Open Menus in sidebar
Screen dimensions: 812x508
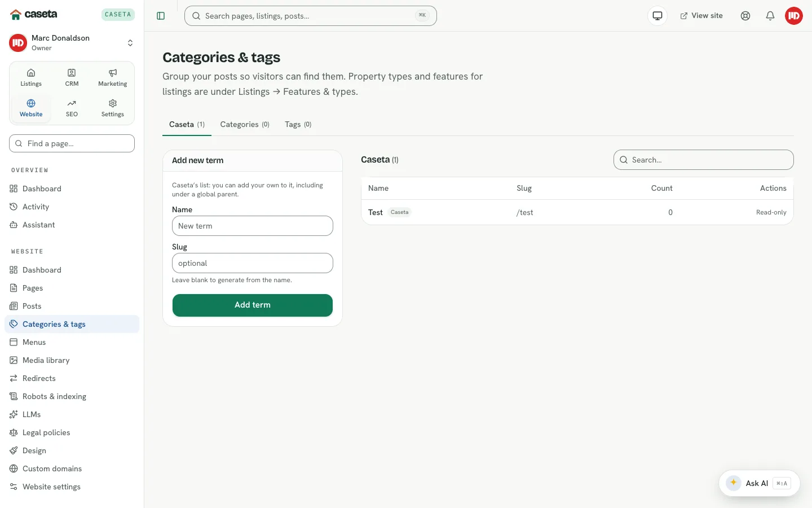pyautogui.click(x=72, y=342)
